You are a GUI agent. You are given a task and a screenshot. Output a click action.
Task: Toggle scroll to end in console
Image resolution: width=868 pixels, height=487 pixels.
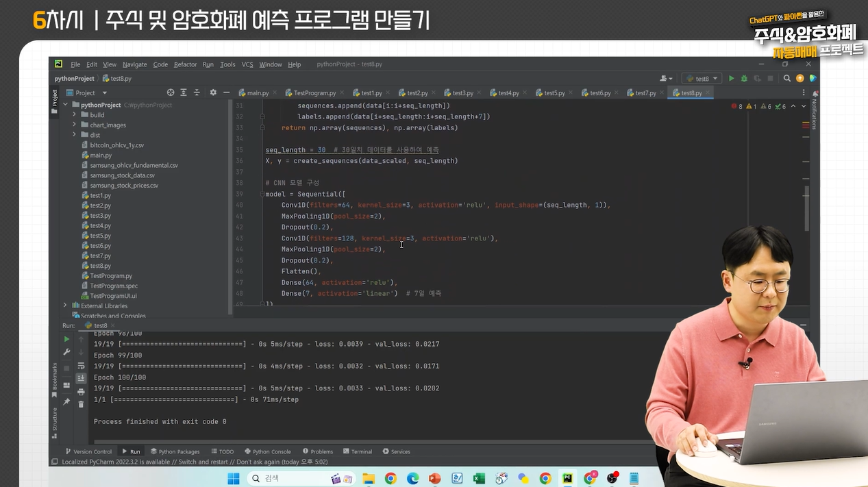point(81,378)
